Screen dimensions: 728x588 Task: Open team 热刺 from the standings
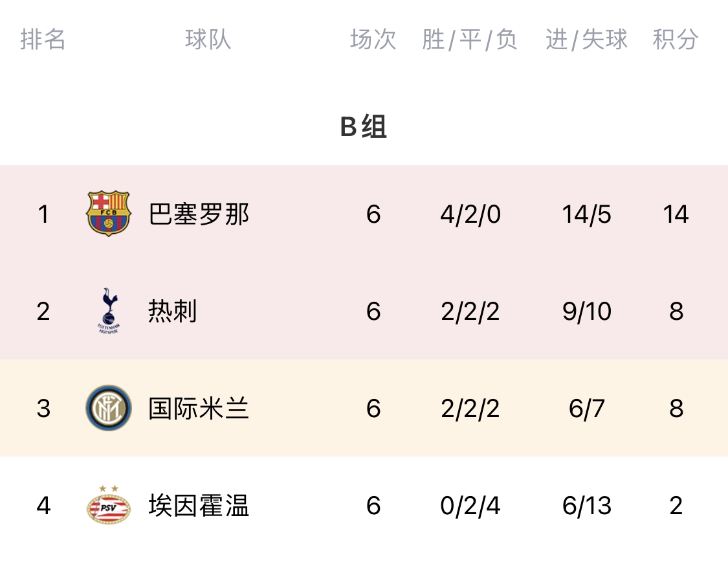click(x=173, y=311)
